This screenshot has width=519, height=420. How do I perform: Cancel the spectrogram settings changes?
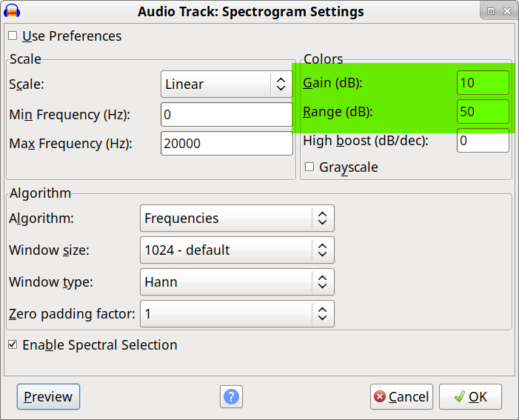pos(401,396)
